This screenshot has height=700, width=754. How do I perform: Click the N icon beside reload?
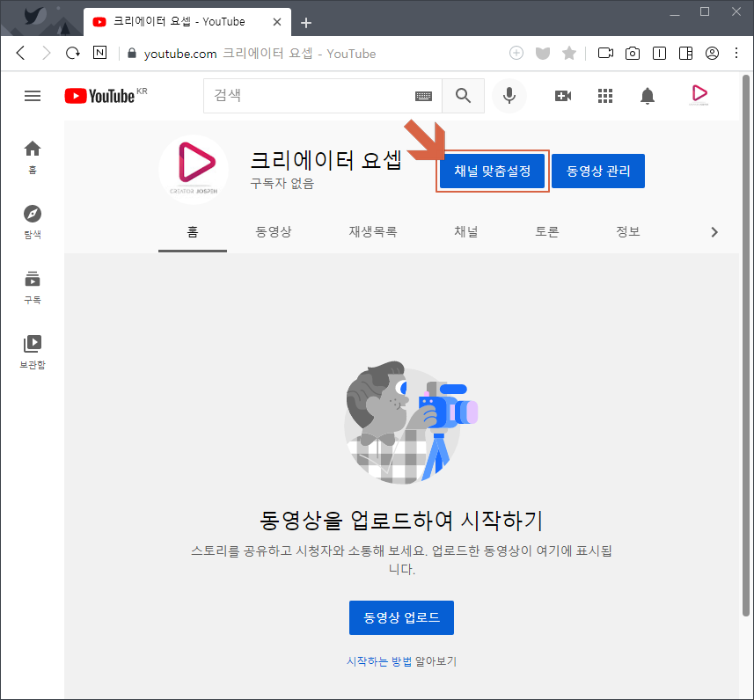click(100, 53)
